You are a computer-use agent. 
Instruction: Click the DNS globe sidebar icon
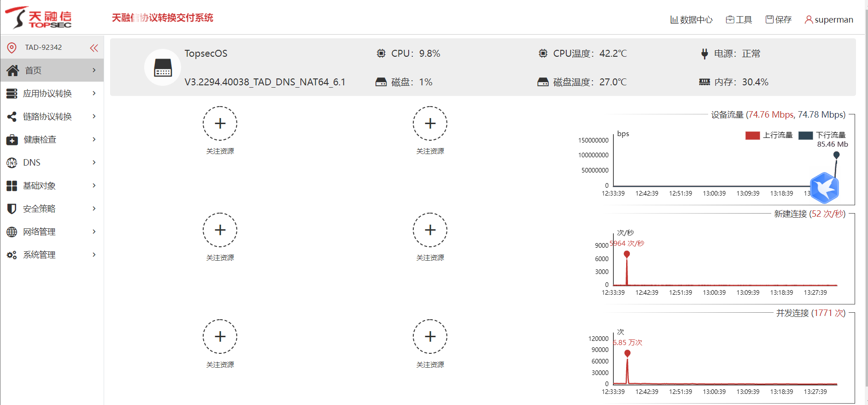coord(12,163)
